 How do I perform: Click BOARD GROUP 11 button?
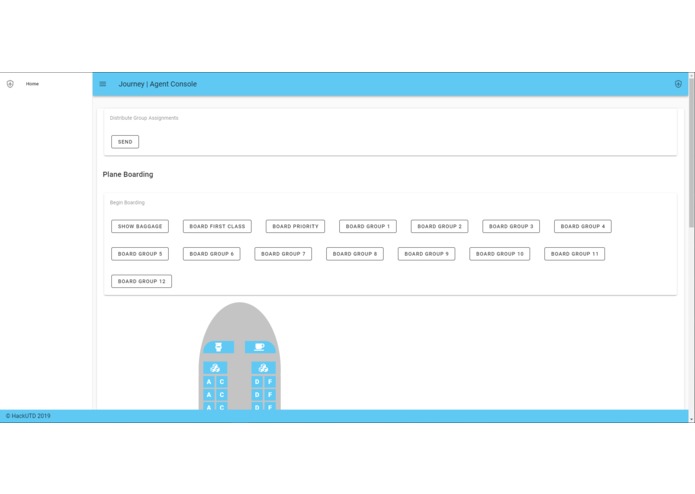574,254
